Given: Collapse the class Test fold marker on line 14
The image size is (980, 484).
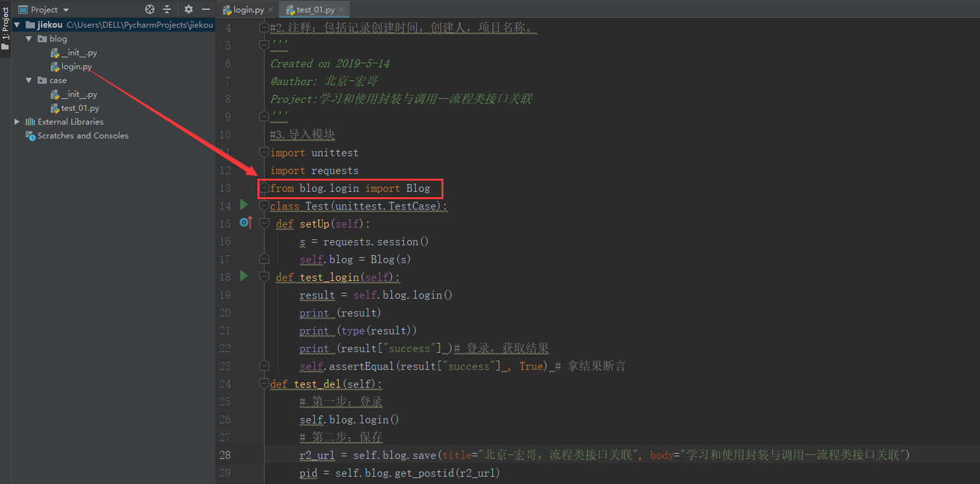Looking at the screenshot, I should 265,205.
